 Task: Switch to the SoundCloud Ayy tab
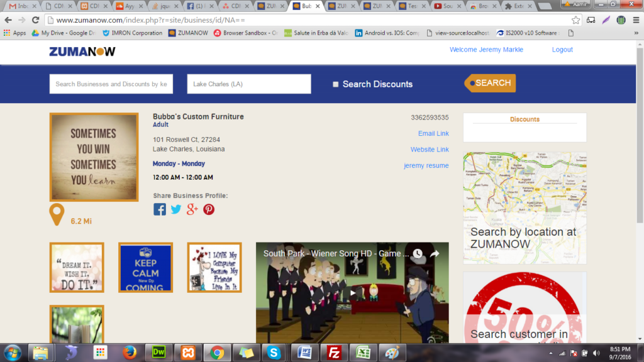pos(130,6)
